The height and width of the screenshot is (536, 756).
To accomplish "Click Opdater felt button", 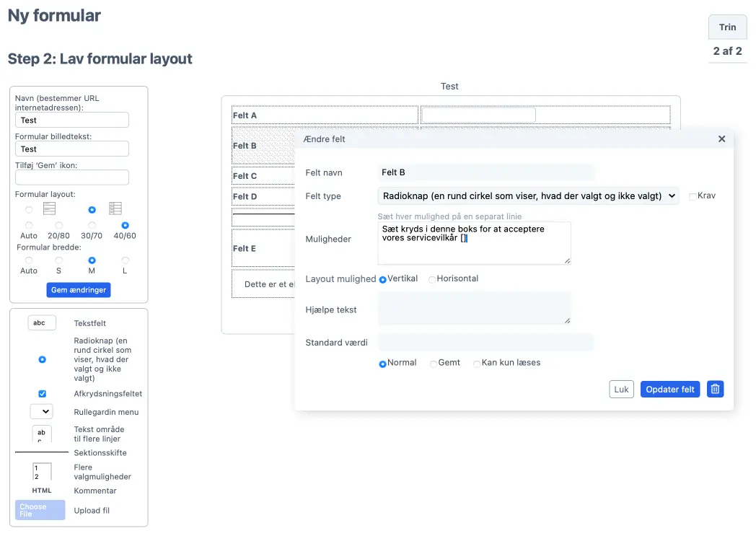I will click(x=669, y=389).
